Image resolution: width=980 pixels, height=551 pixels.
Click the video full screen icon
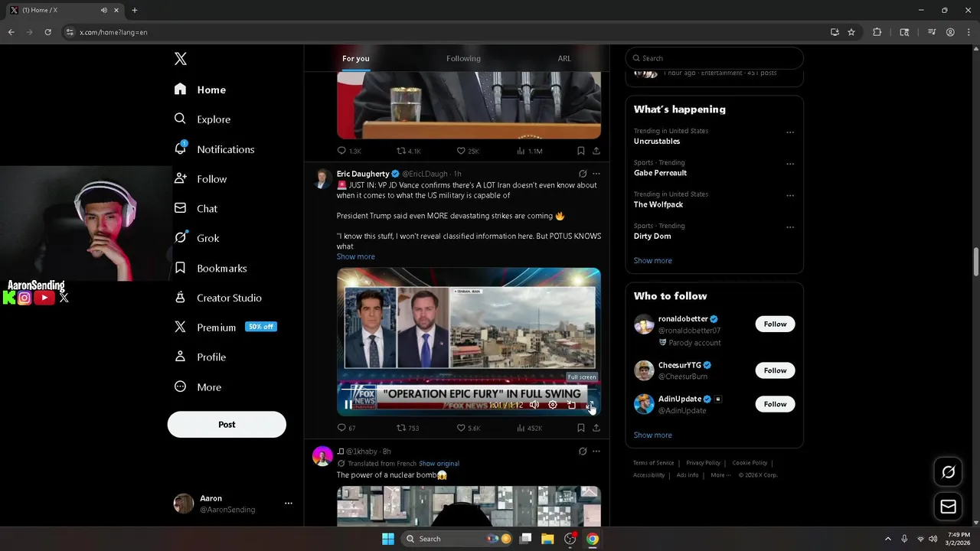click(x=590, y=405)
